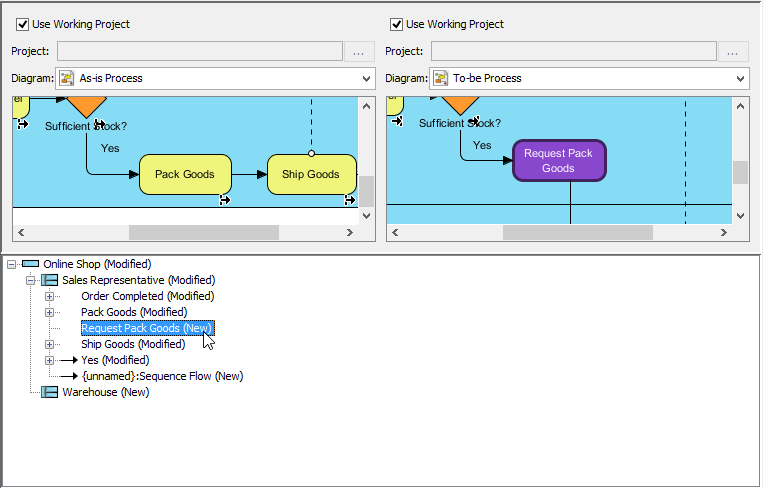This screenshot has width=763, height=488.
Task: Click the Sales Representative lane icon
Action: [x=49, y=280]
